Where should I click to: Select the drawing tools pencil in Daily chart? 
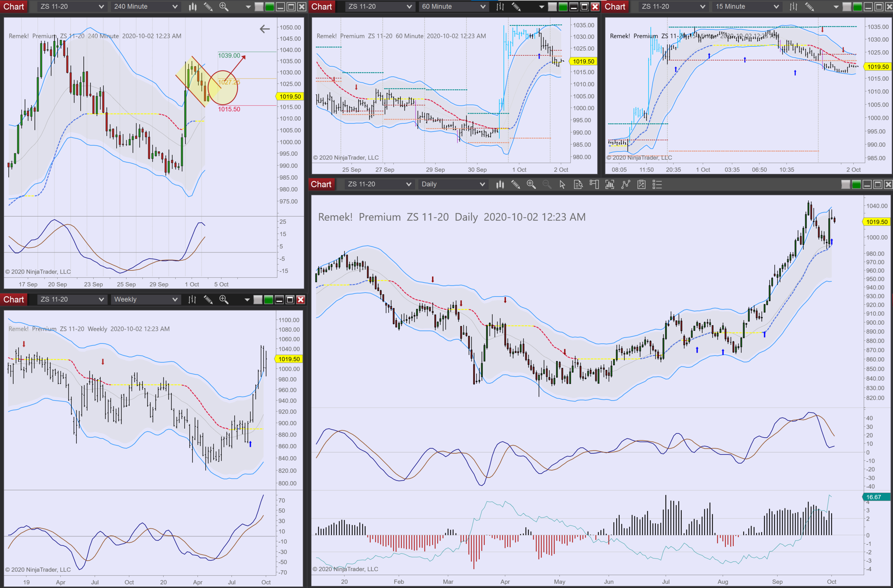point(515,185)
